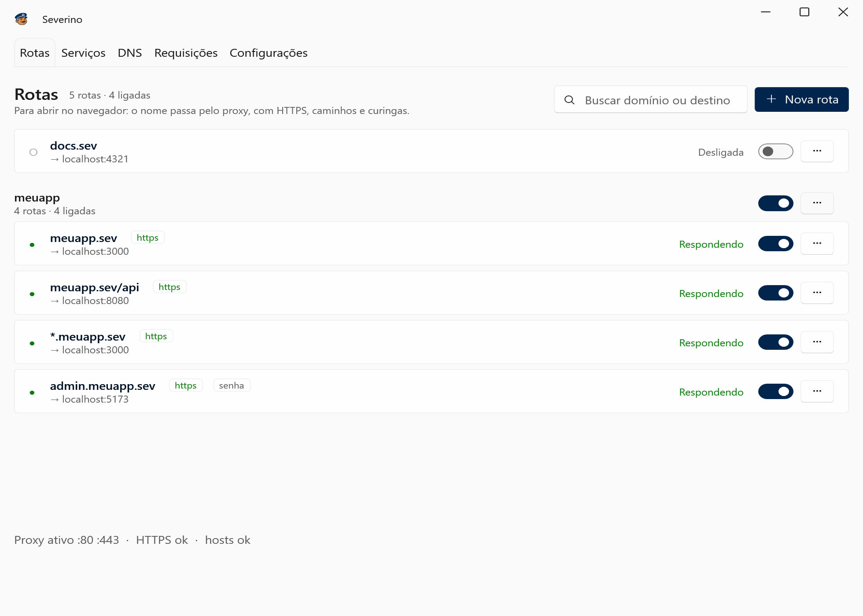Screen dimensions: 863x616
Task: Switch off the *.meuapp.sev toggle
Action: (x=775, y=342)
